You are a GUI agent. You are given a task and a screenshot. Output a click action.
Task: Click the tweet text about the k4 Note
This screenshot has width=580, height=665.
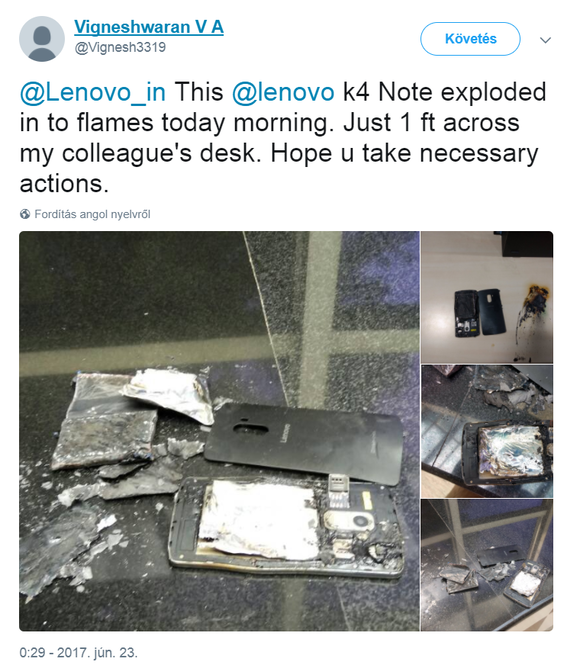[283, 138]
